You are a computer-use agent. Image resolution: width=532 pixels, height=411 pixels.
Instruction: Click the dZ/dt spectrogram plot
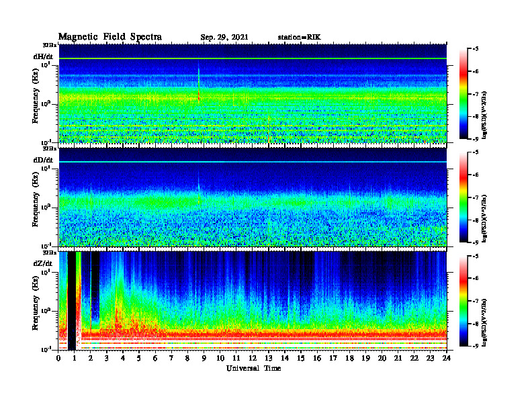click(253, 301)
